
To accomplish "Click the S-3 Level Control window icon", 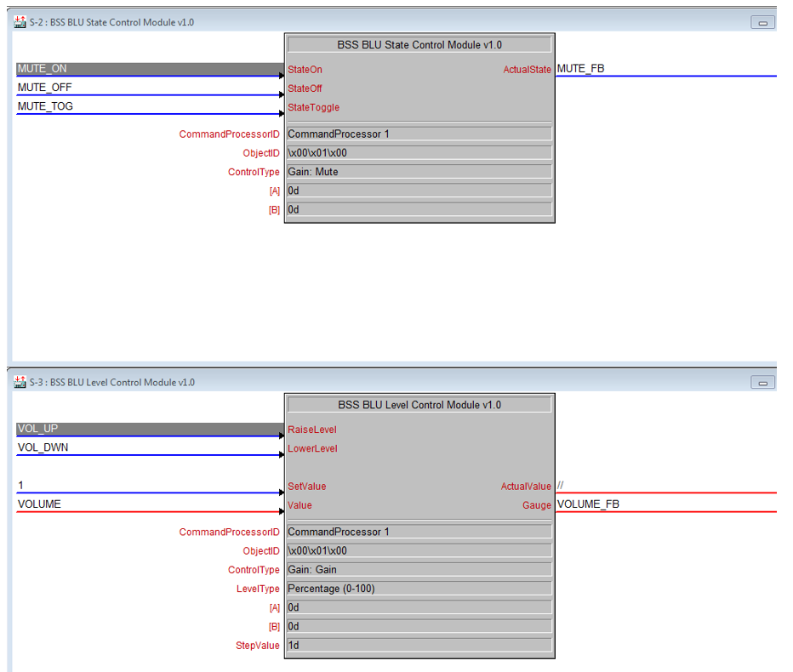I will [20, 382].
